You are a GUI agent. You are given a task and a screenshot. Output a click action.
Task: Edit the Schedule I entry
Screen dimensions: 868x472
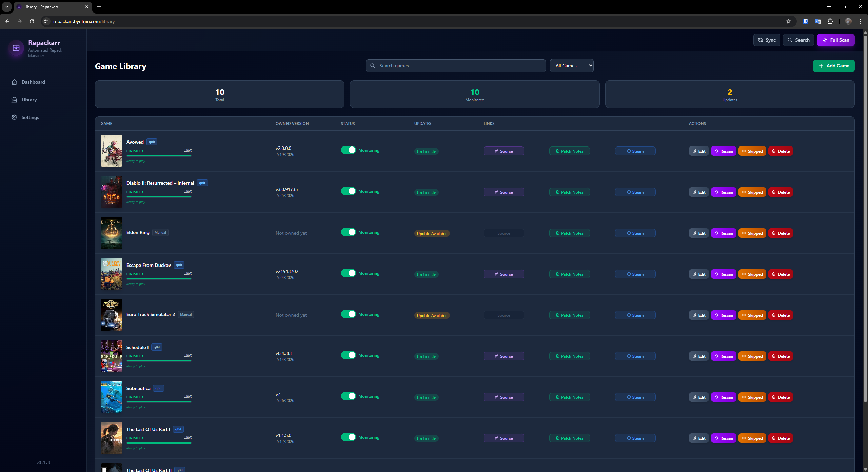(x=698, y=356)
